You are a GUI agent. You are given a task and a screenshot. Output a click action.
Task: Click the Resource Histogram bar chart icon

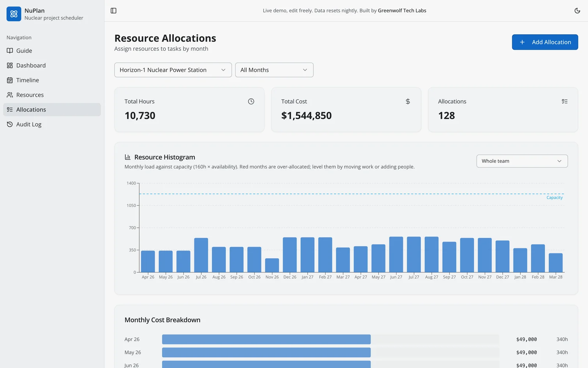coord(128,157)
